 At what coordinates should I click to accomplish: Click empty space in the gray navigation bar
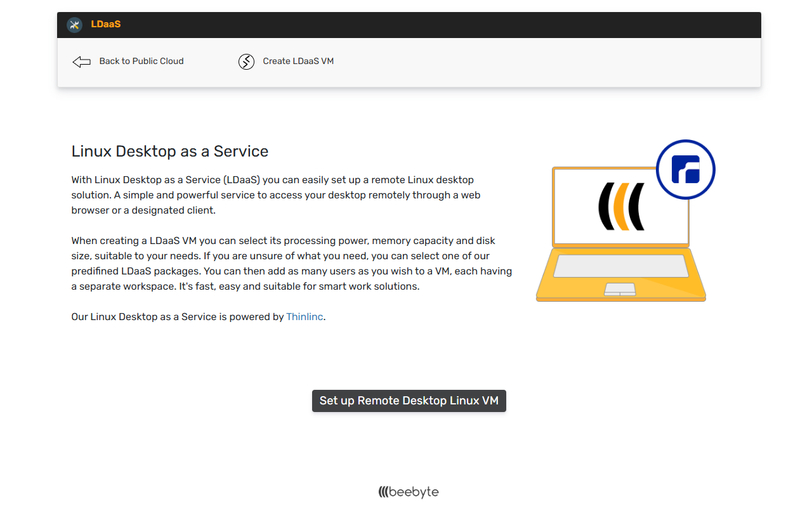coord(539,62)
